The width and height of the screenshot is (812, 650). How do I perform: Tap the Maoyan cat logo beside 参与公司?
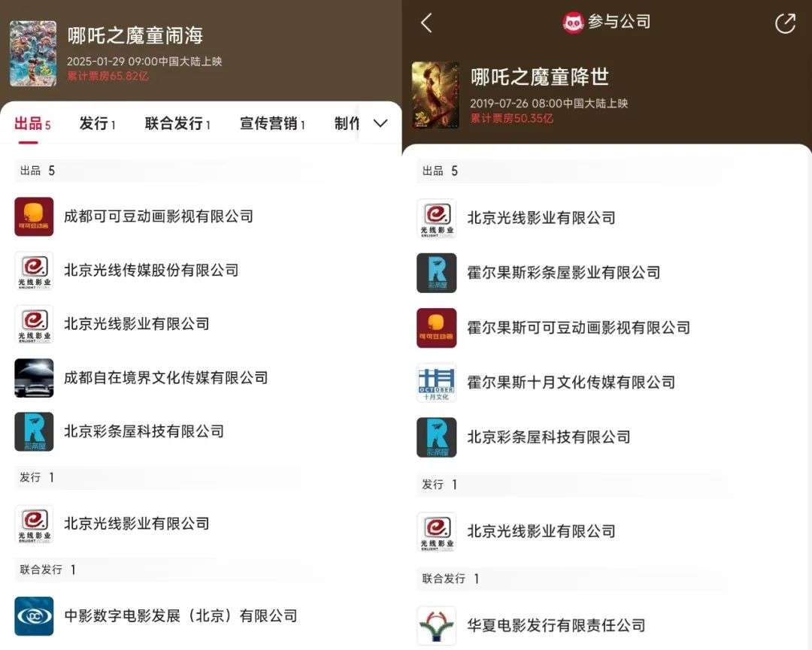(x=573, y=23)
